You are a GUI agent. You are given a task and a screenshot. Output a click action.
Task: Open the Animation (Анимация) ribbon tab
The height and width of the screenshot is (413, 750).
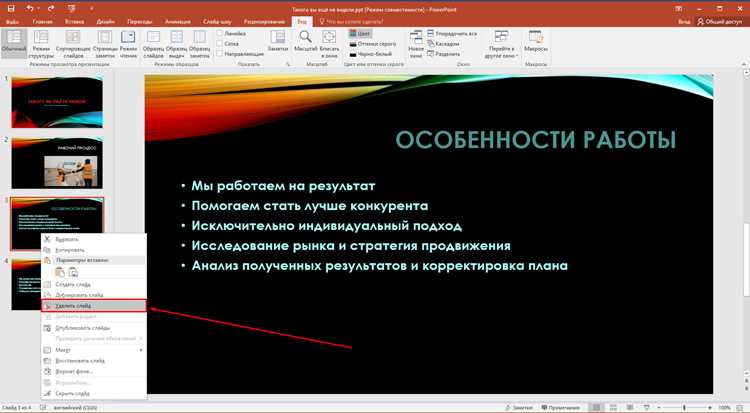point(177,22)
